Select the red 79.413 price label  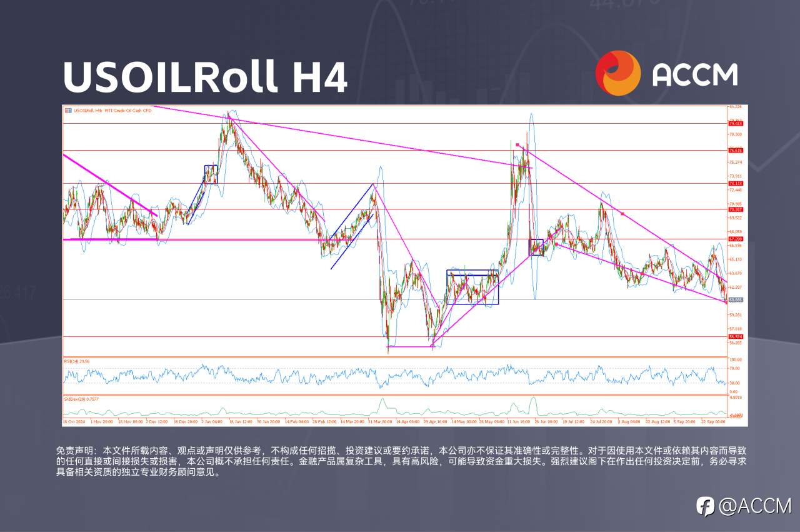pos(735,124)
